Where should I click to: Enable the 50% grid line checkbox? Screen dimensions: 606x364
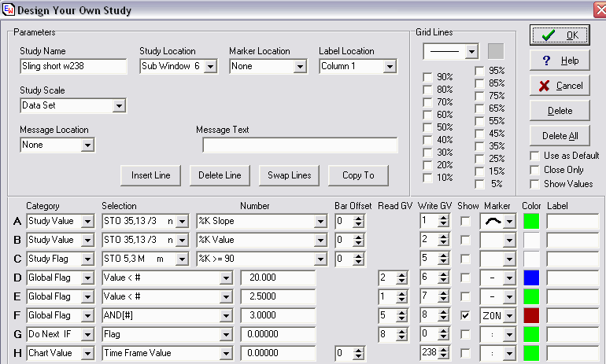(x=427, y=127)
